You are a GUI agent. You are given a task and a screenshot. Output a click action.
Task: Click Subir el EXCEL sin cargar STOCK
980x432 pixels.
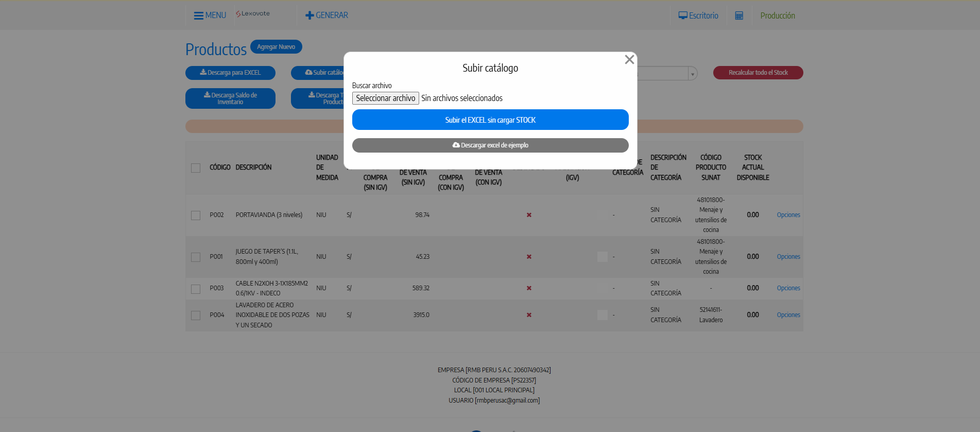490,120
